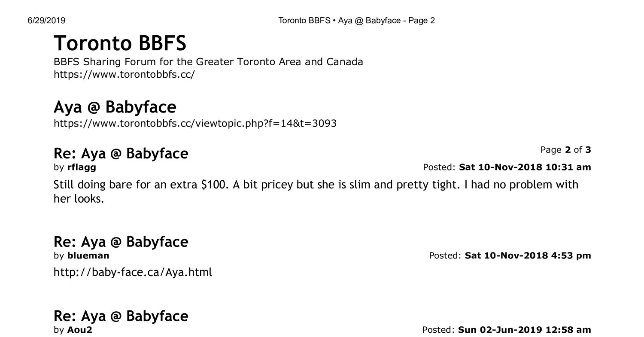Click the main Aya @ Babyface topic title
The image size is (644, 337).
[115, 107]
